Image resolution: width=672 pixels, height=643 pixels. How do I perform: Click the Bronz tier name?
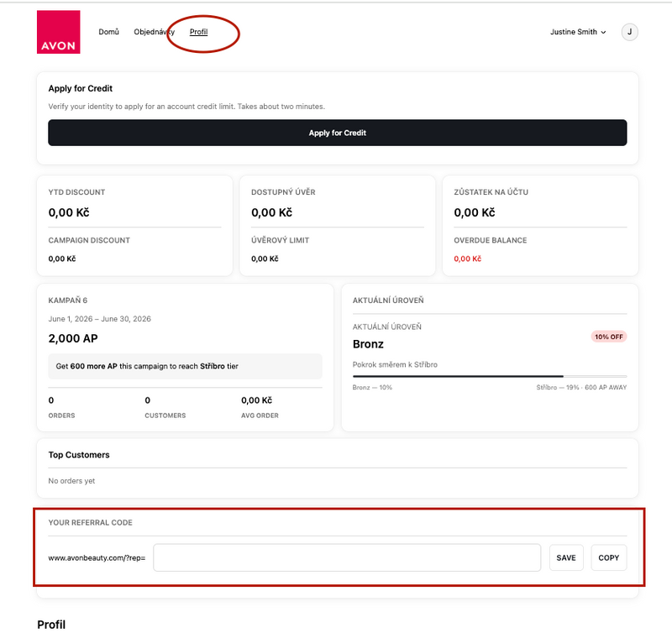368,344
